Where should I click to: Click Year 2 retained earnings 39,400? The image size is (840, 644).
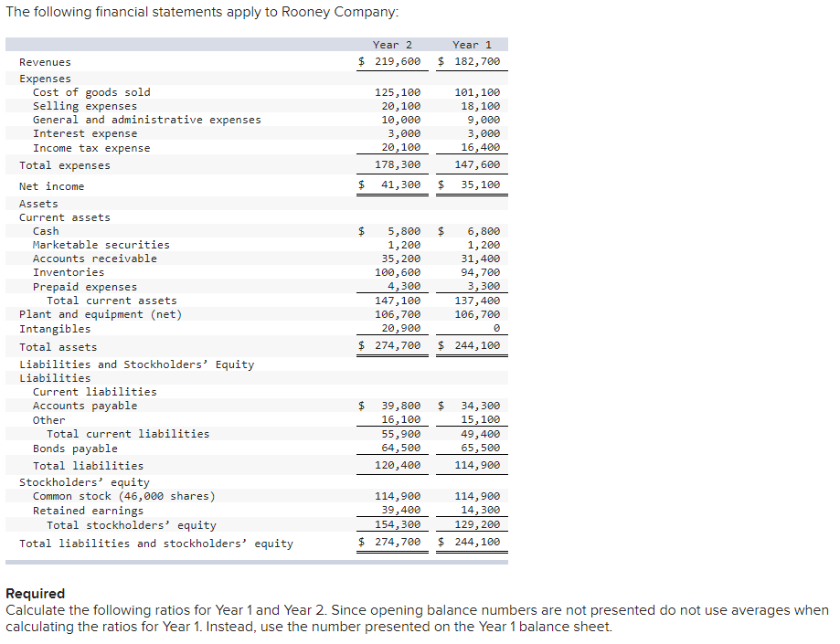400,510
